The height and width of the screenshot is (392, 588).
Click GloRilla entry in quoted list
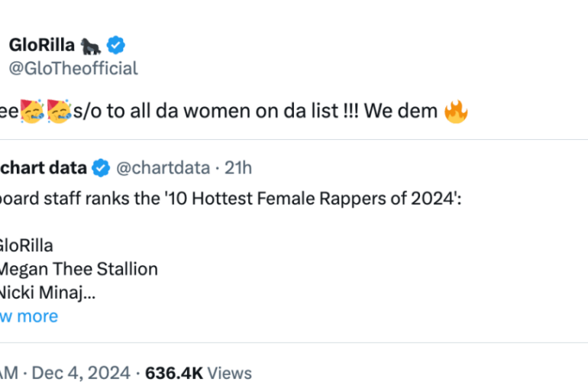point(26,246)
